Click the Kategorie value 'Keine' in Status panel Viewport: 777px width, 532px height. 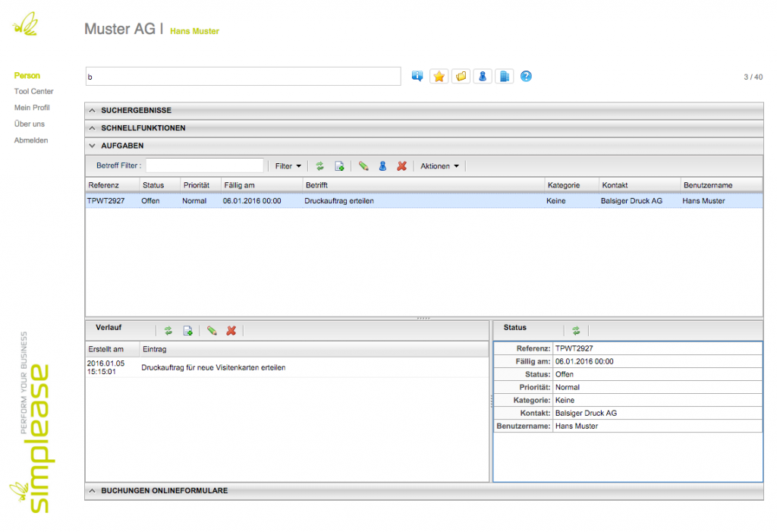coord(565,400)
